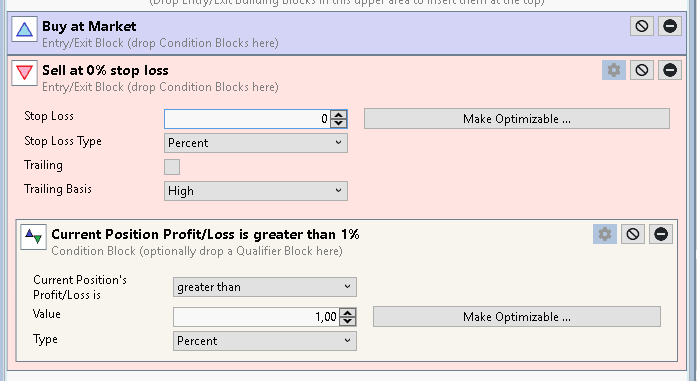This screenshot has height=381, width=697.
Task: Remove the Current Position Profit/Loss condition
Action: coord(661,234)
